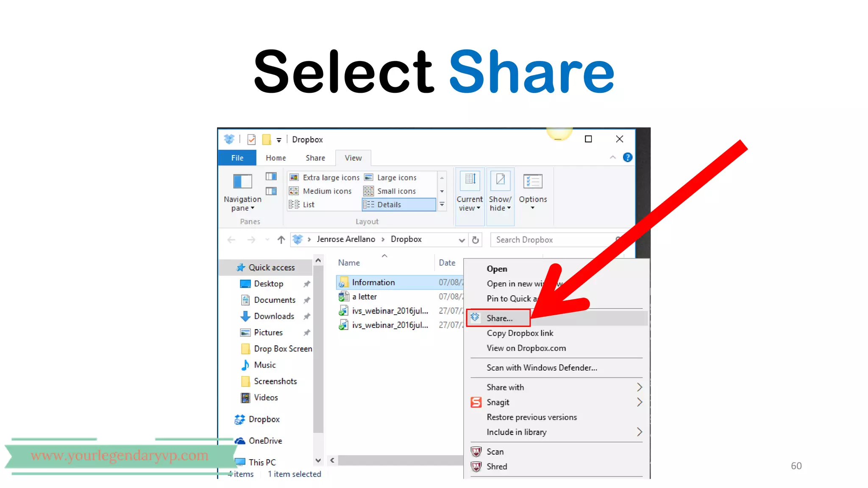Click the Properties checkmark quick access icon
The width and height of the screenshot is (868, 488).
point(251,139)
